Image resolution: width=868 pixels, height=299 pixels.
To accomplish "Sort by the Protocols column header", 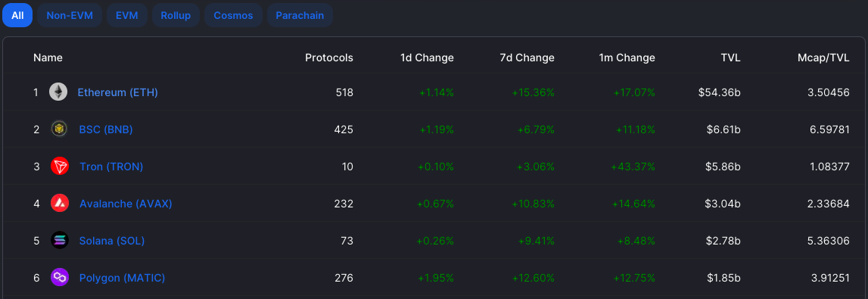I will pos(329,58).
